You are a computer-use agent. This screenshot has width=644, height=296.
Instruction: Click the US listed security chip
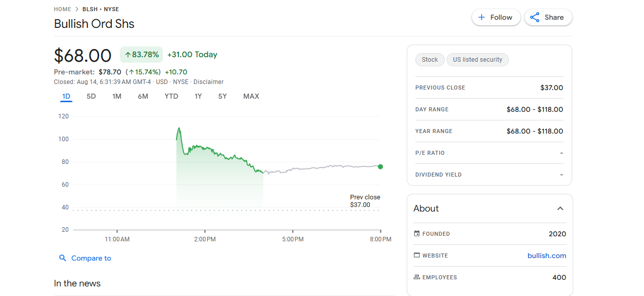tap(477, 60)
